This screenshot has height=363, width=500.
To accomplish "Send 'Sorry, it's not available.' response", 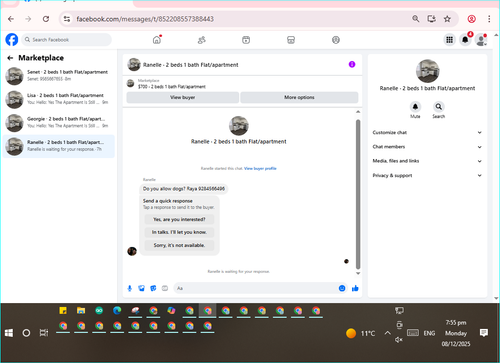I will (179, 245).
